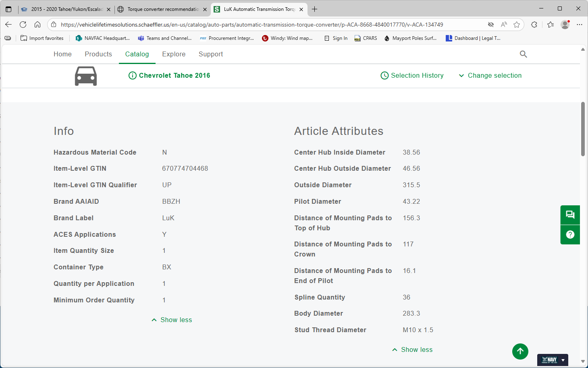Open the browser profile avatar
This screenshot has height=368, width=588.
point(565,25)
